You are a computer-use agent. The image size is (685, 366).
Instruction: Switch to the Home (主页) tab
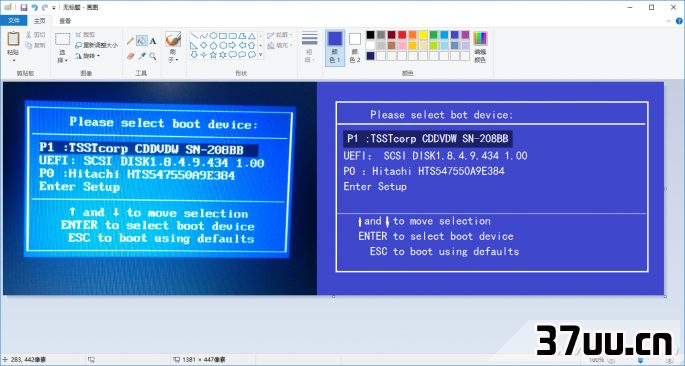coord(40,21)
